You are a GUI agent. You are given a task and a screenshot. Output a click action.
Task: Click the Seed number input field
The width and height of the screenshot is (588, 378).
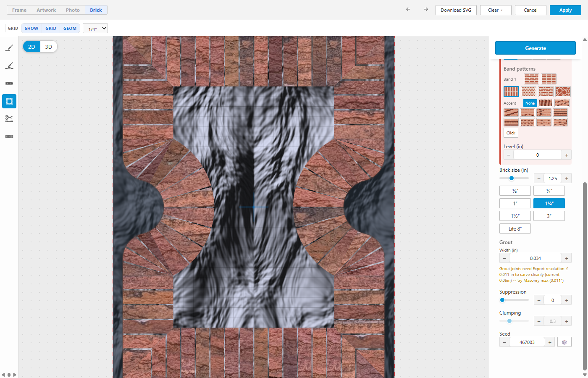527,342
